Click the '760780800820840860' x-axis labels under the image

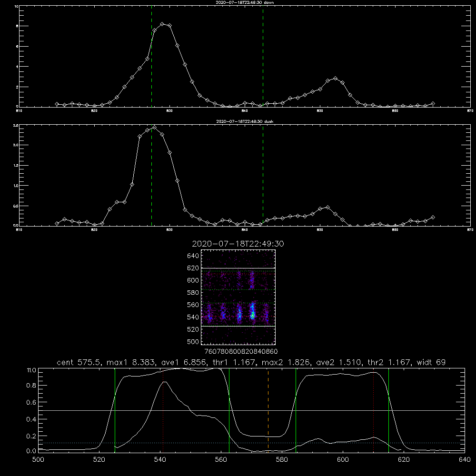point(241,352)
